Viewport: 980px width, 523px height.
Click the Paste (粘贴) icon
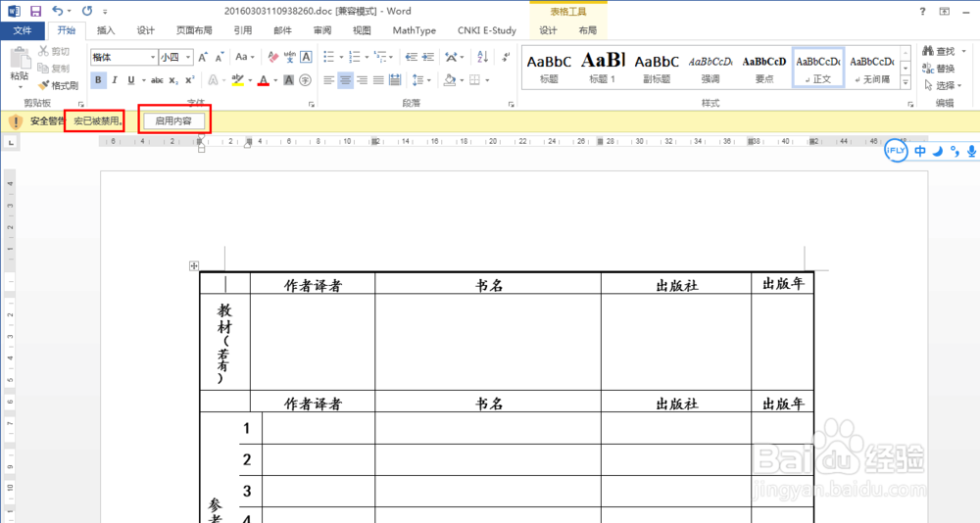click(20, 59)
